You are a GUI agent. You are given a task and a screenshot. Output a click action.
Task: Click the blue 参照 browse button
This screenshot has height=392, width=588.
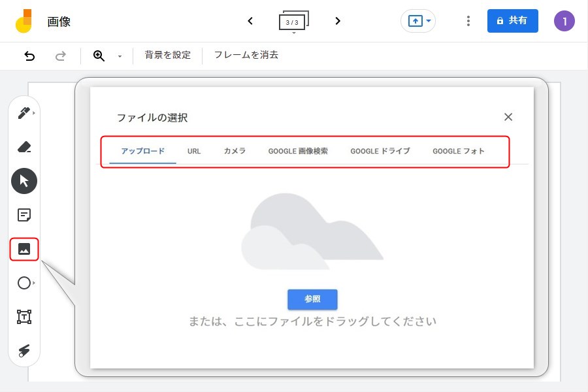[x=312, y=299]
